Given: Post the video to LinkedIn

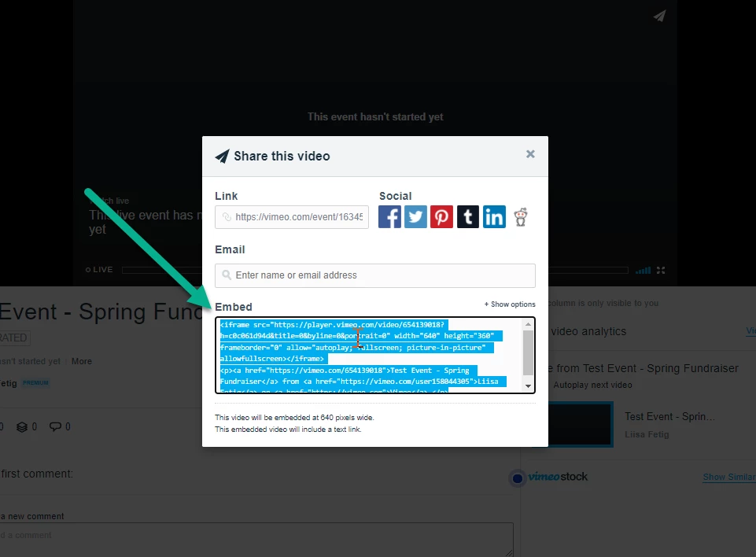Looking at the screenshot, I should click(494, 216).
